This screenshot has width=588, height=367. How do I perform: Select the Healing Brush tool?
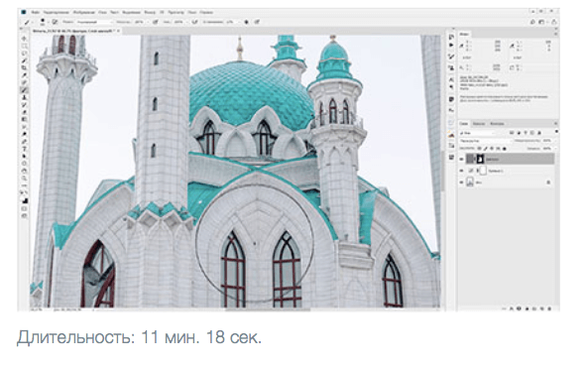coord(25,82)
